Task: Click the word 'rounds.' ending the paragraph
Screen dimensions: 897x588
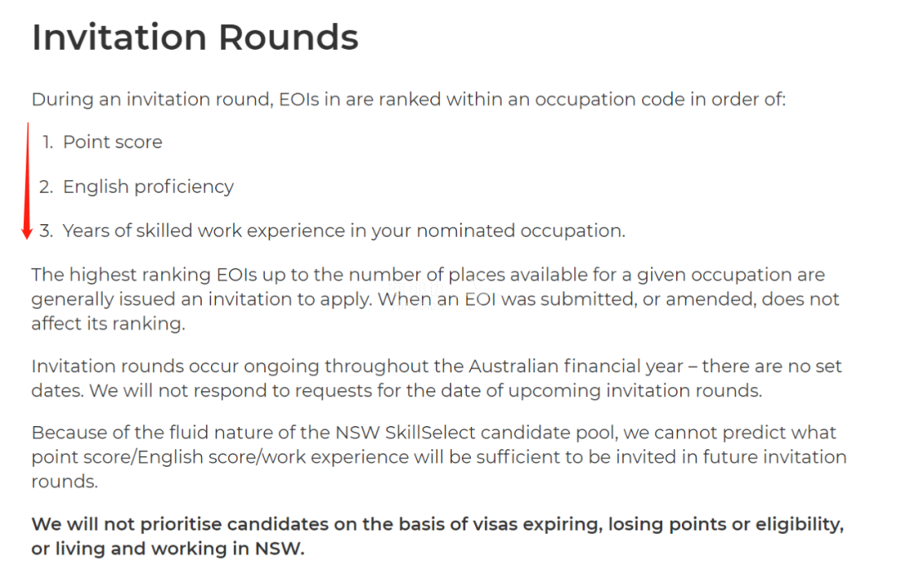Action: pos(65,482)
